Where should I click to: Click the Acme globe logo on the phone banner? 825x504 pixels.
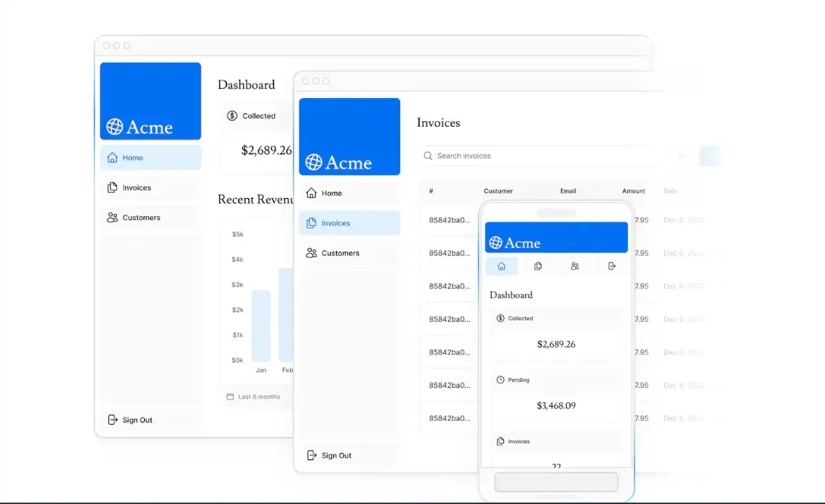495,242
